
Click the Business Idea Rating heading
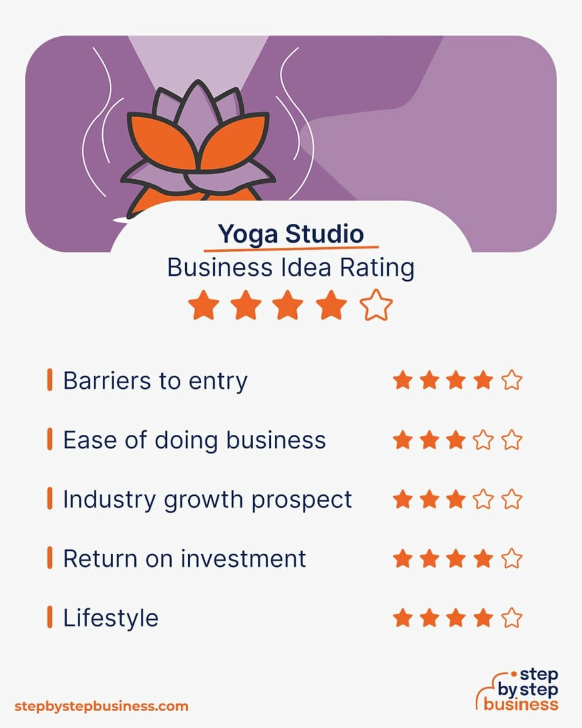(291, 268)
